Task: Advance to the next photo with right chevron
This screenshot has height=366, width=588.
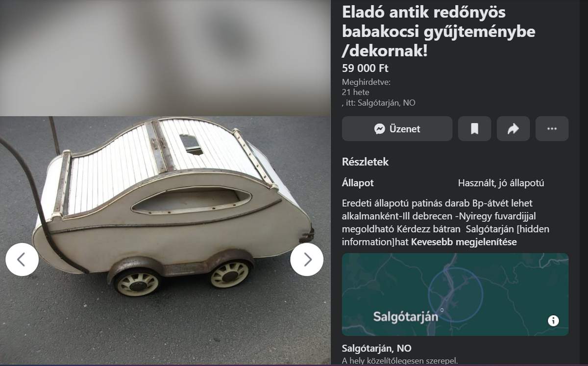Action: (x=307, y=259)
